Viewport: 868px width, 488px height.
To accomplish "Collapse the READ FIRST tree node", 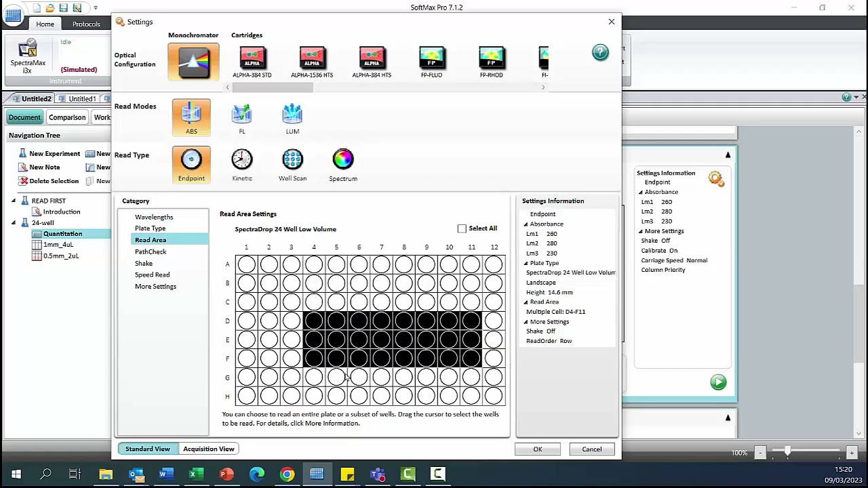I will point(14,201).
